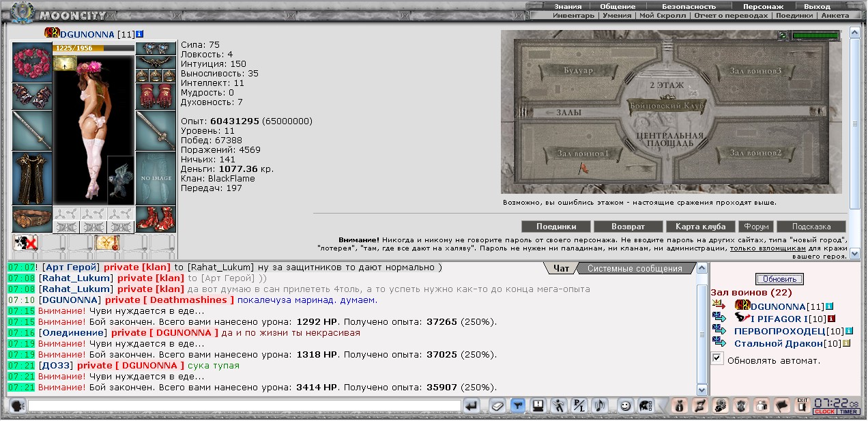Open the Анкета submenu link
The width and height of the screenshot is (868, 421).
[835, 16]
